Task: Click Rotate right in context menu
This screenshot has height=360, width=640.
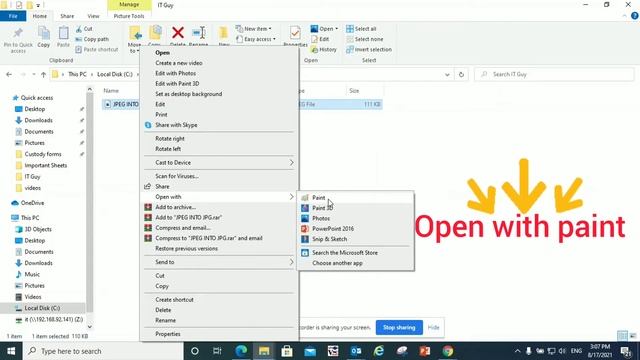Action: tap(219, 139)
